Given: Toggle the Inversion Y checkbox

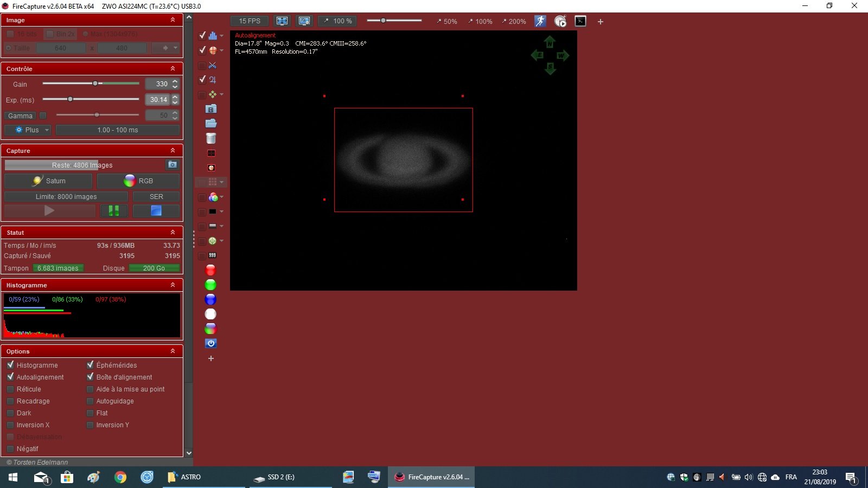Looking at the screenshot, I should click(x=90, y=425).
